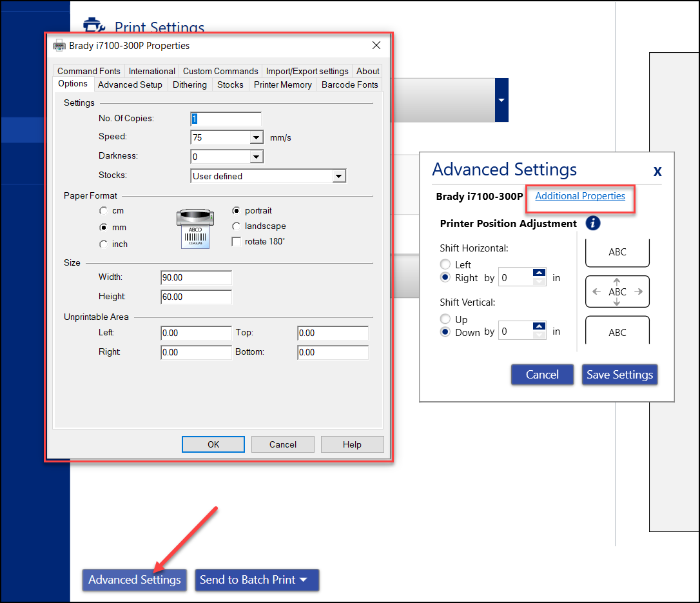This screenshot has height=603, width=700.
Task: Enable the rotate 180° checkbox
Action: [x=236, y=242]
